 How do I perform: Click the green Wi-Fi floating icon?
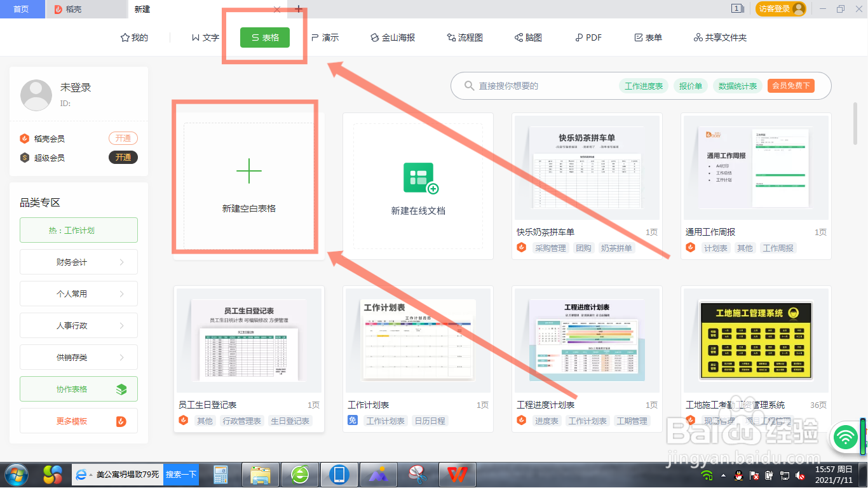[x=844, y=437]
